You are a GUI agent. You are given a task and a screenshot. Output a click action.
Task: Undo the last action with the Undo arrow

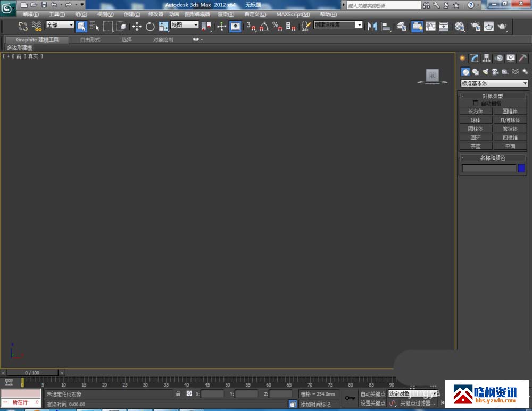click(x=54, y=5)
